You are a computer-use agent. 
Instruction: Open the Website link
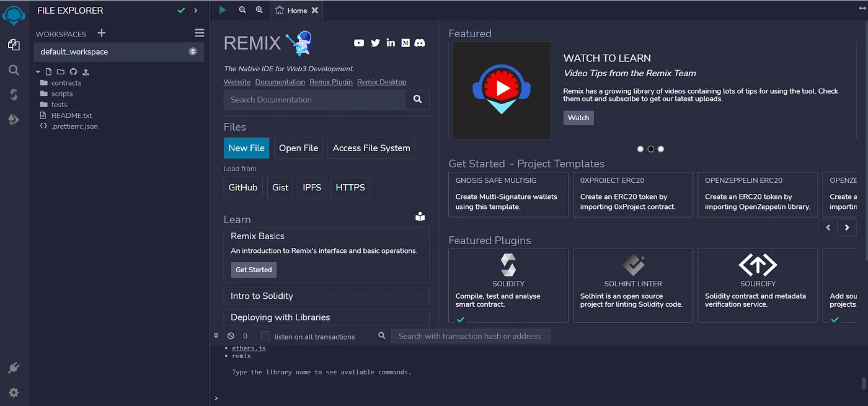point(237,82)
